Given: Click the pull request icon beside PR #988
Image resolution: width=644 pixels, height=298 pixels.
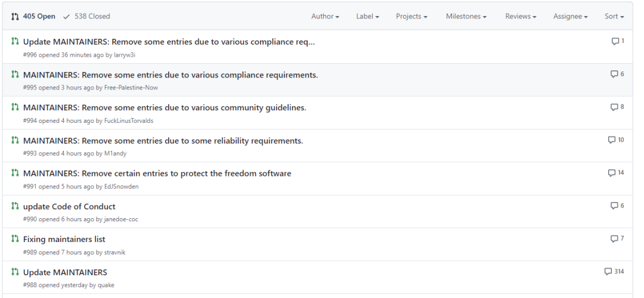Looking at the screenshot, I should [x=15, y=272].
